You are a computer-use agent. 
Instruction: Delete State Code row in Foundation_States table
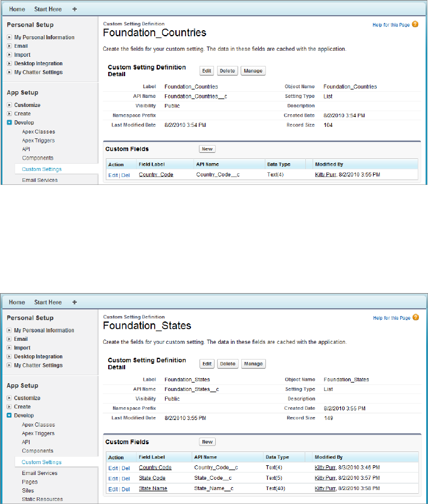tap(125, 478)
